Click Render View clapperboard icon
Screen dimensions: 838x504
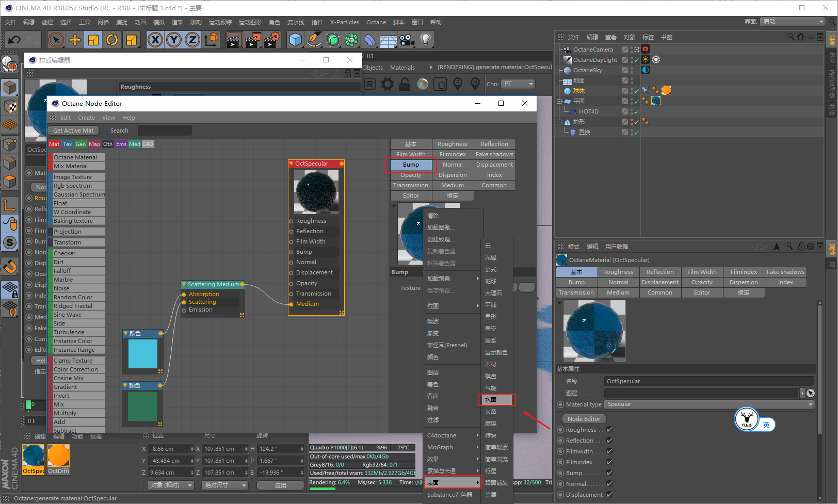[x=233, y=40]
